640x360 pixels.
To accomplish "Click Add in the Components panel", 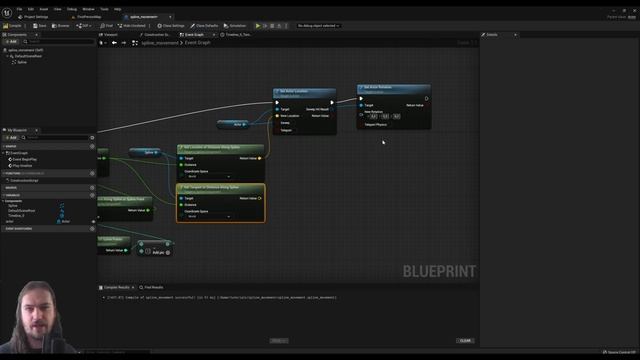I will click(x=11, y=42).
